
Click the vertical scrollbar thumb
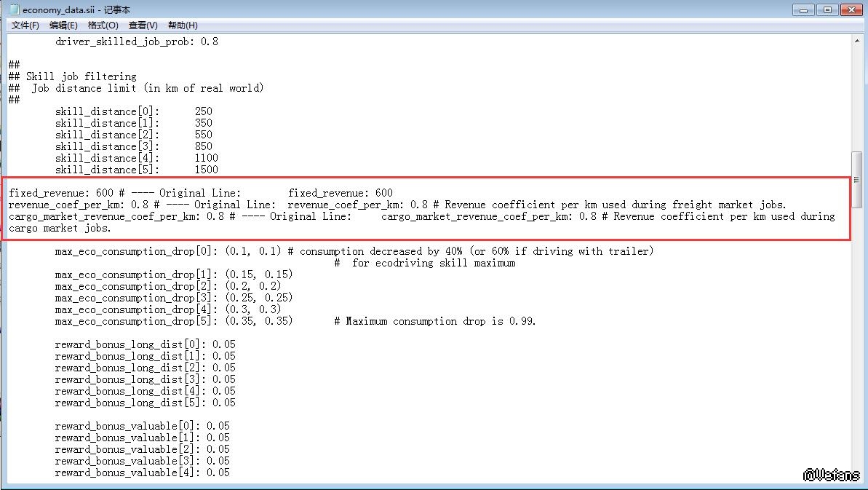(x=856, y=179)
